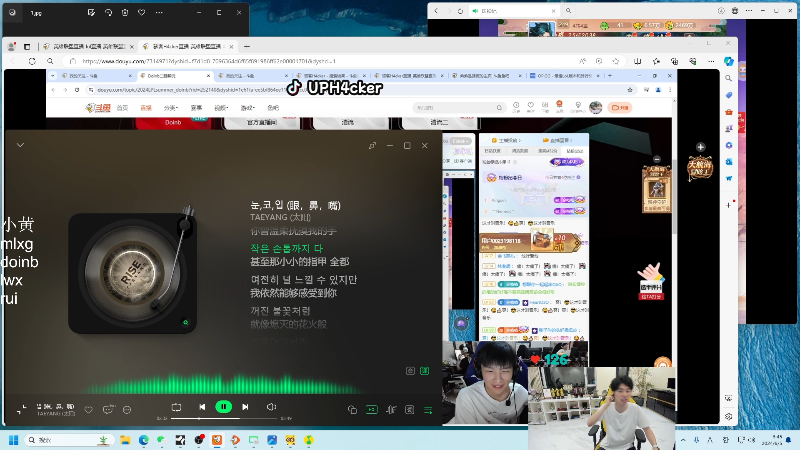Click the Windows taskbar search box
Viewport: 800px width, 450px height.
click(x=69, y=440)
